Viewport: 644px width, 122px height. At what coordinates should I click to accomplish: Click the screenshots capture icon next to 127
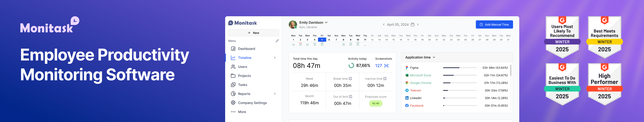click(386, 66)
